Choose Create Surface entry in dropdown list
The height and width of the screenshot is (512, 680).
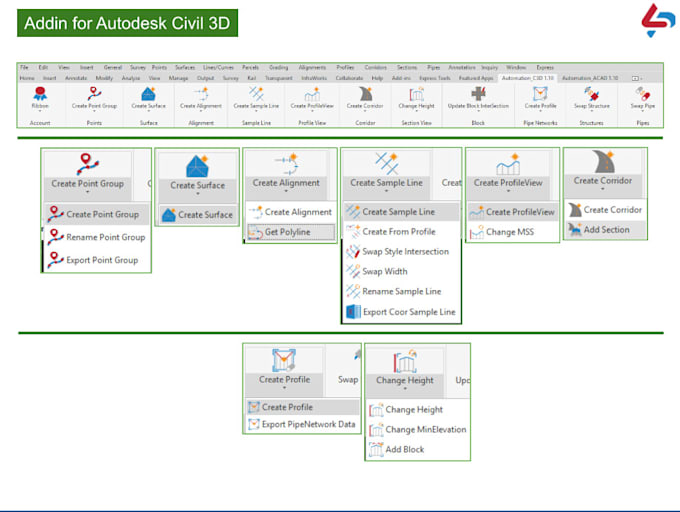click(198, 215)
